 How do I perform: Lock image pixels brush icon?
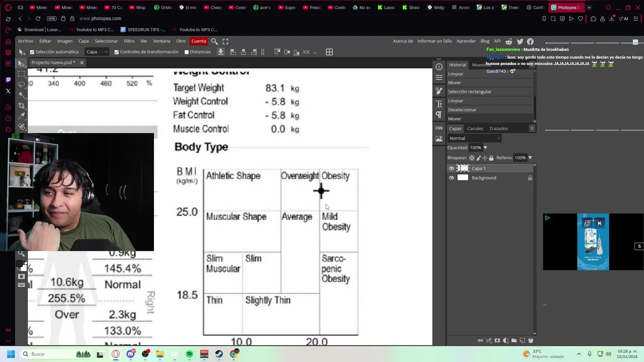(478, 158)
